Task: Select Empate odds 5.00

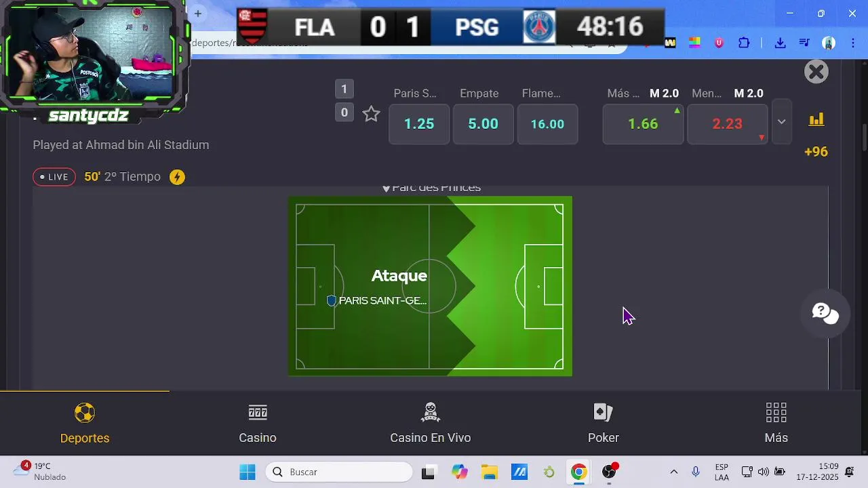Action: [x=483, y=124]
